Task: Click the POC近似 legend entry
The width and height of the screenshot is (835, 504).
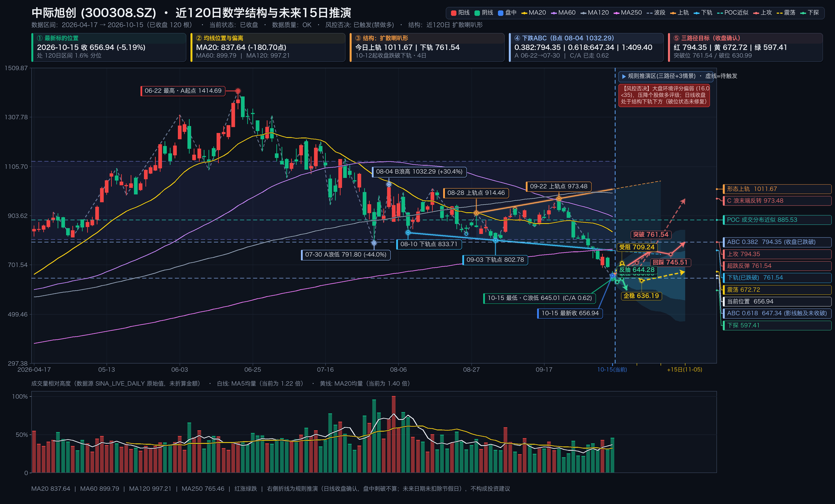Action: [x=733, y=13]
